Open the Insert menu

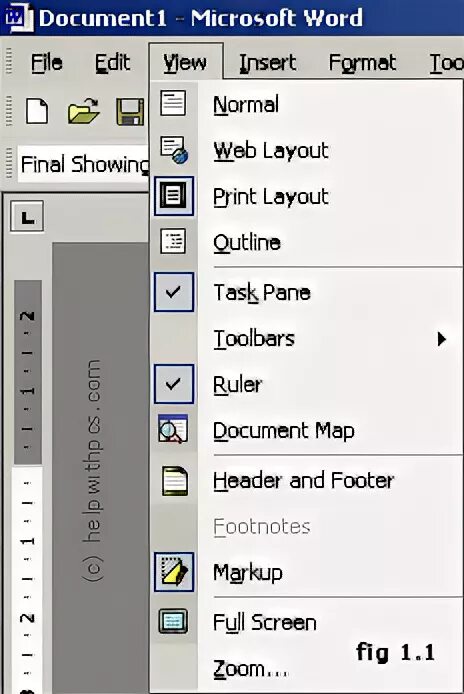[267, 62]
